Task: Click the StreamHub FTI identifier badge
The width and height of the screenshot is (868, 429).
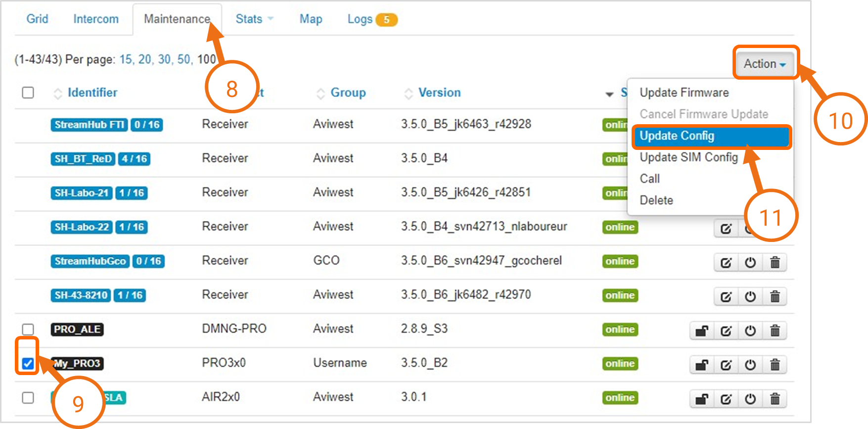Action: [x=89, y=125]
